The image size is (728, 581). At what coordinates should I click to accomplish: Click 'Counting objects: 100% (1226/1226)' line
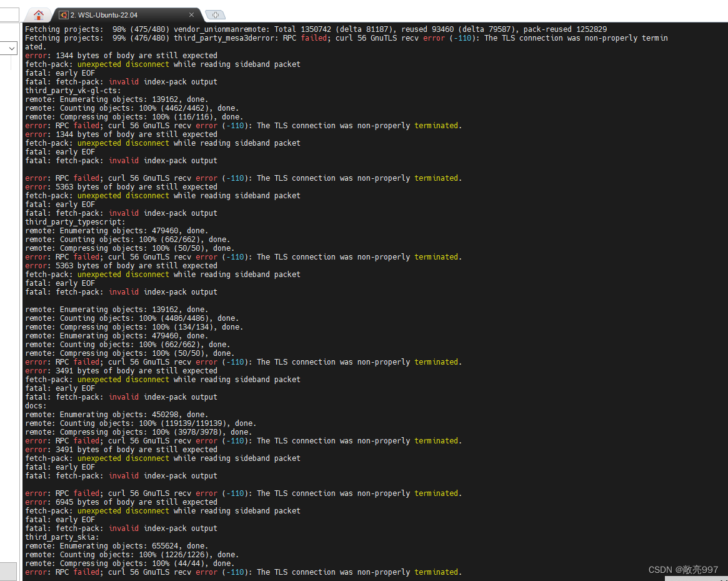pos(132,555)
